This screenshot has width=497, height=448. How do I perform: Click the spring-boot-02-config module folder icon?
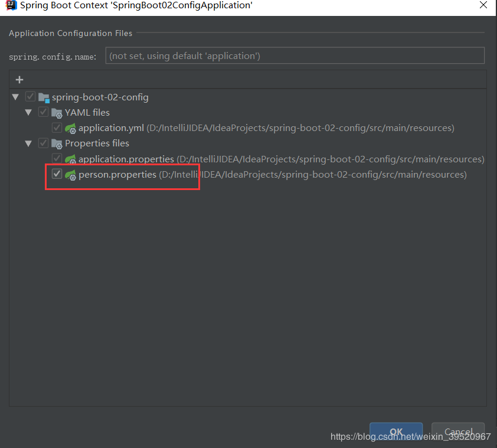point(44,97)
